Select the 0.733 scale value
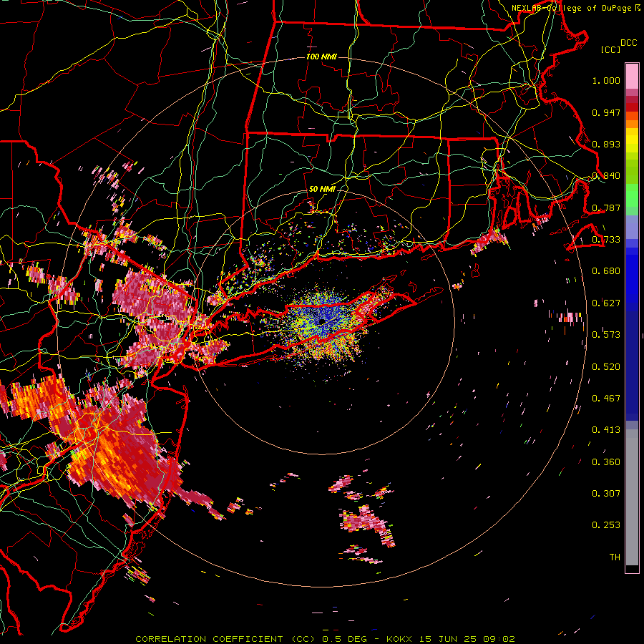This screenshot has width=644, height=644. click(606, 240)
